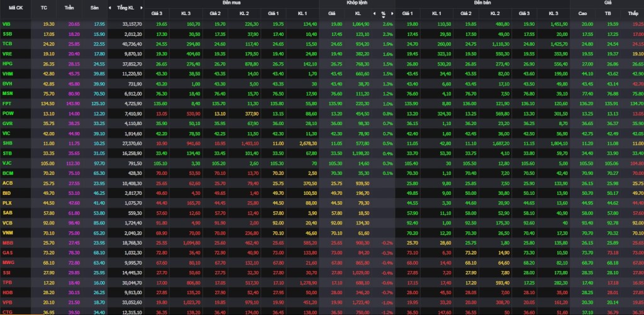
Task: Open the VJC stock symbol
Action: 6,163
